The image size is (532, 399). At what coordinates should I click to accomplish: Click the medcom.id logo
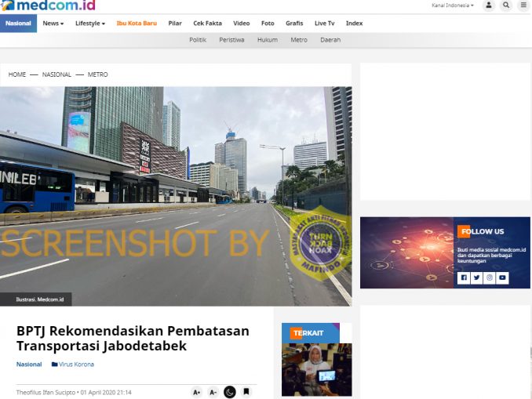tap(48, 5)
